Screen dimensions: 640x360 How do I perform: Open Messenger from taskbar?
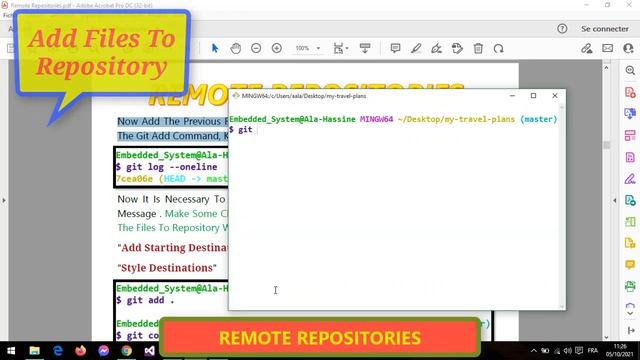pos(103,351)
